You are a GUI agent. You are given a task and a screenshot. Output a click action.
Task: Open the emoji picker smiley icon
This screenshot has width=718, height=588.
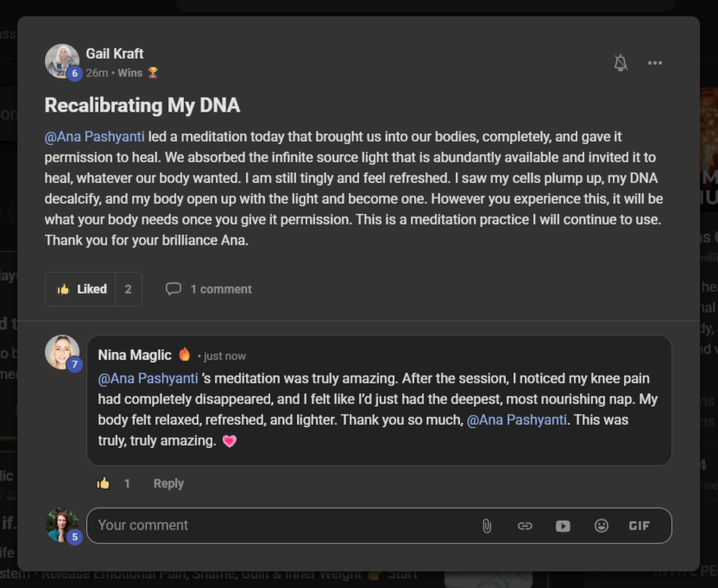(601, 526)
